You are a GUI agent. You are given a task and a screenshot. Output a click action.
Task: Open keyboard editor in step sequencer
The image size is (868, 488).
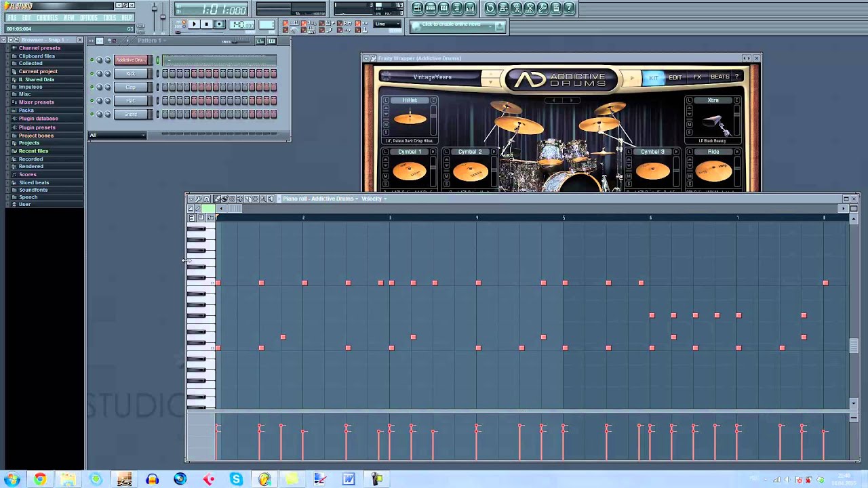(272, 41)
